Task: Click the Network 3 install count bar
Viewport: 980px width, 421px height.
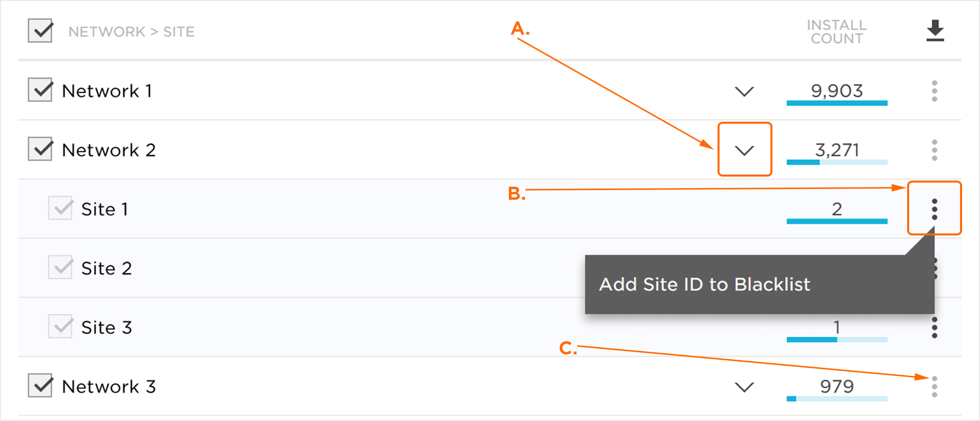Action: [x=836, y=399]
